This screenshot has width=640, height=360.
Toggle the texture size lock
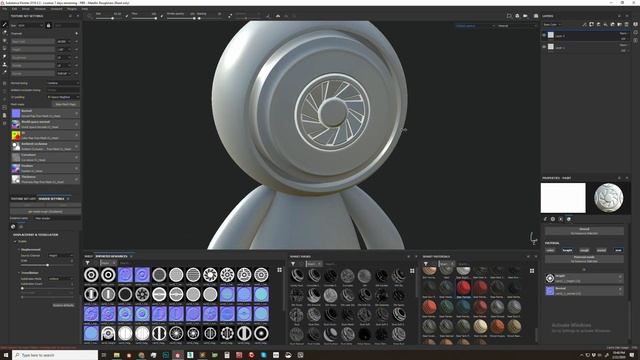pyautogui.click(x=49, y=25)
